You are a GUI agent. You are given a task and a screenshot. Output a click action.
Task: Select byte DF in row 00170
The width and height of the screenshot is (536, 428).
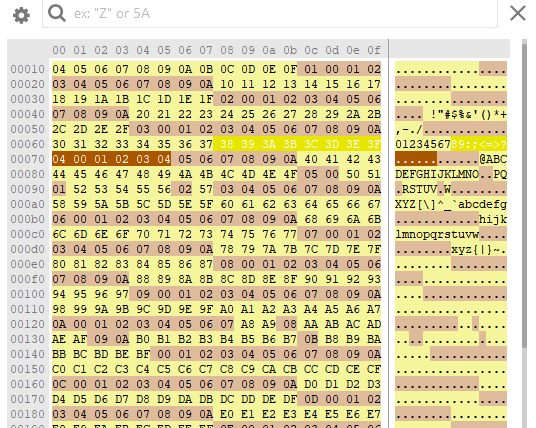(x=290, y=399)
